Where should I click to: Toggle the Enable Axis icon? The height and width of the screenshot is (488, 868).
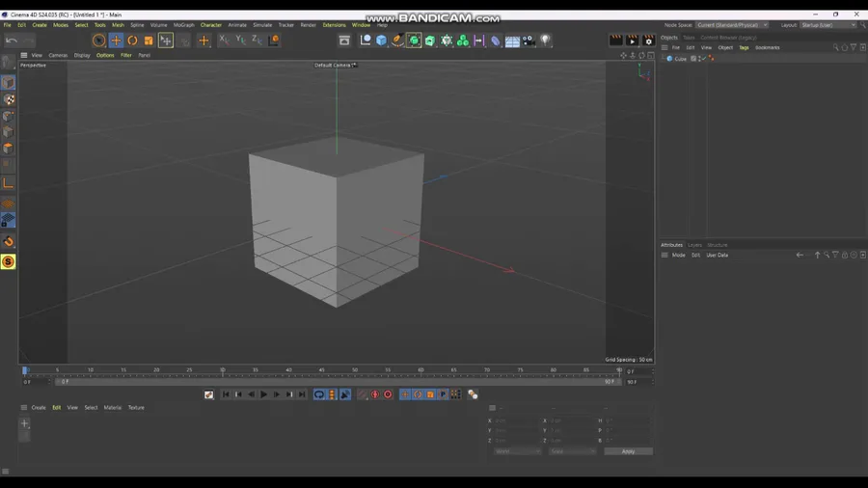point(9,183)
